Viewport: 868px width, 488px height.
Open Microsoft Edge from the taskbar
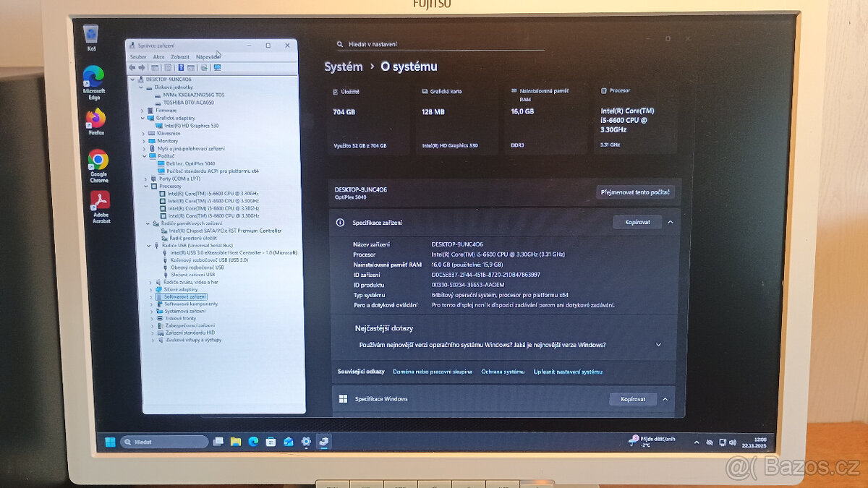click(253, 441)
